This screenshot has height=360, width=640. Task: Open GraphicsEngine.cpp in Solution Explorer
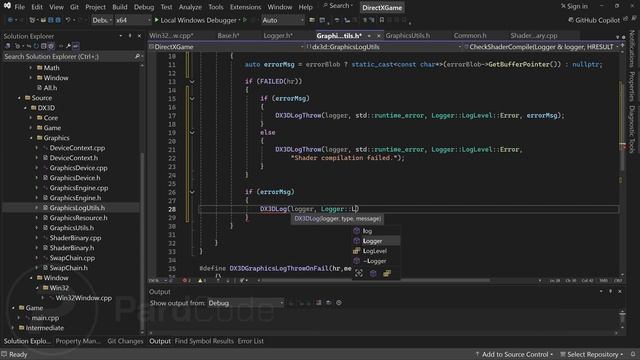(78, 188)
